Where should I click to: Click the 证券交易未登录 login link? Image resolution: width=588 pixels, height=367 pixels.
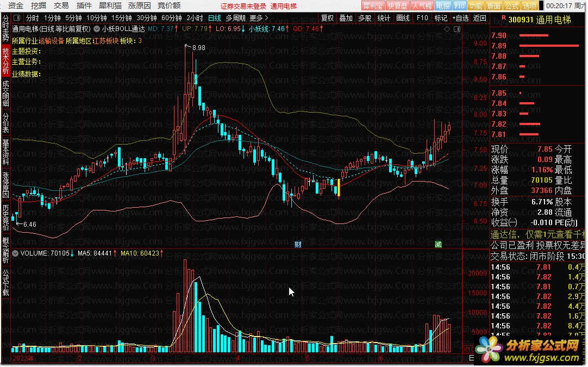(x=243, y=6)
